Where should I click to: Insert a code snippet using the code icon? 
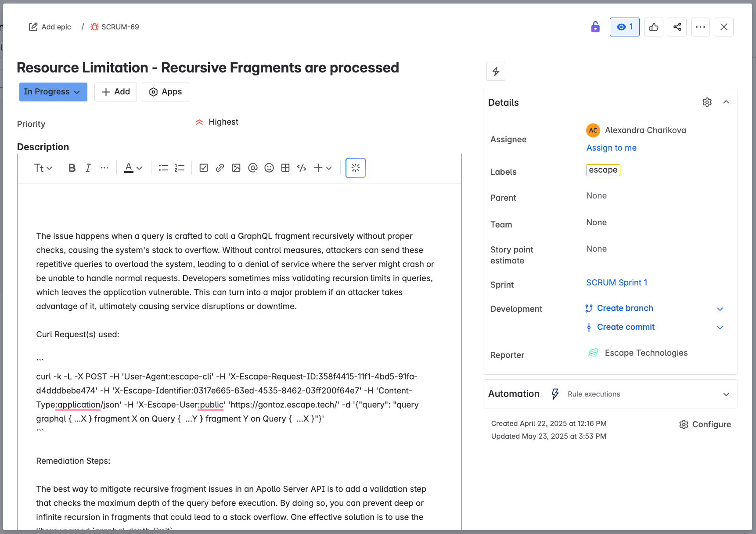tap(302, 168)
